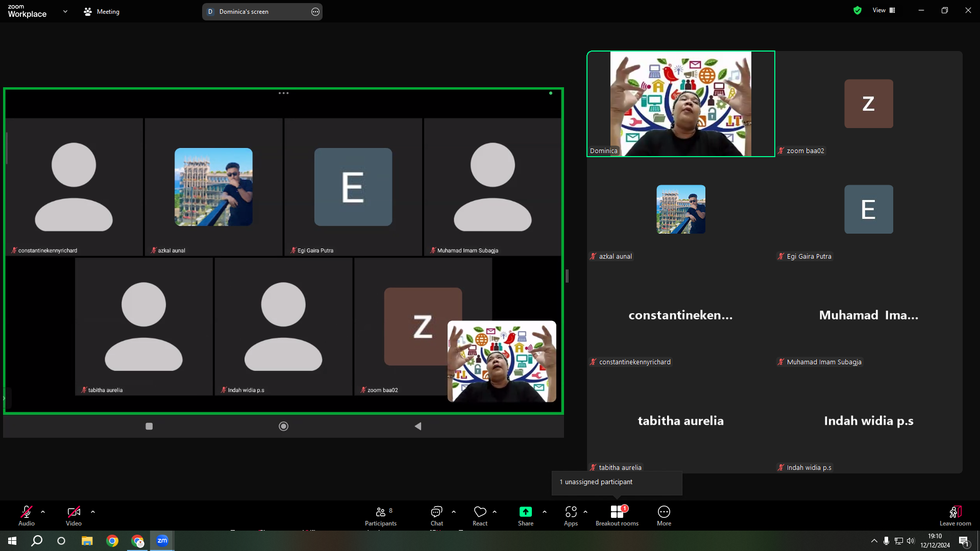This screenshot has width=980, height=551.
Task: Tap Android back triangle button
Action: (418, 426)
